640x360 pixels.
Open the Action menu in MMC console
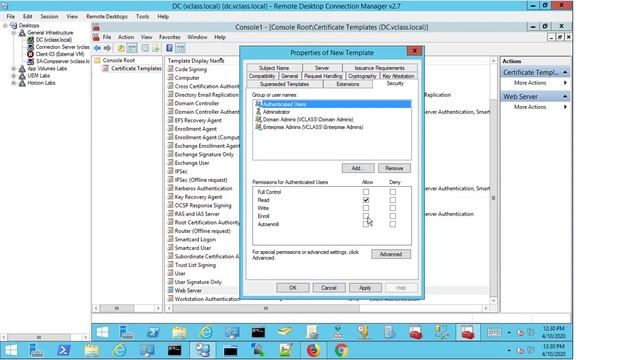[126, 37]
